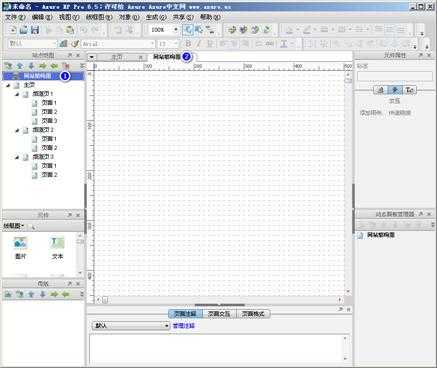Add a page in the sitemap toolbar
The height and width of the screenshot is (368, 437).
[8, 66]
